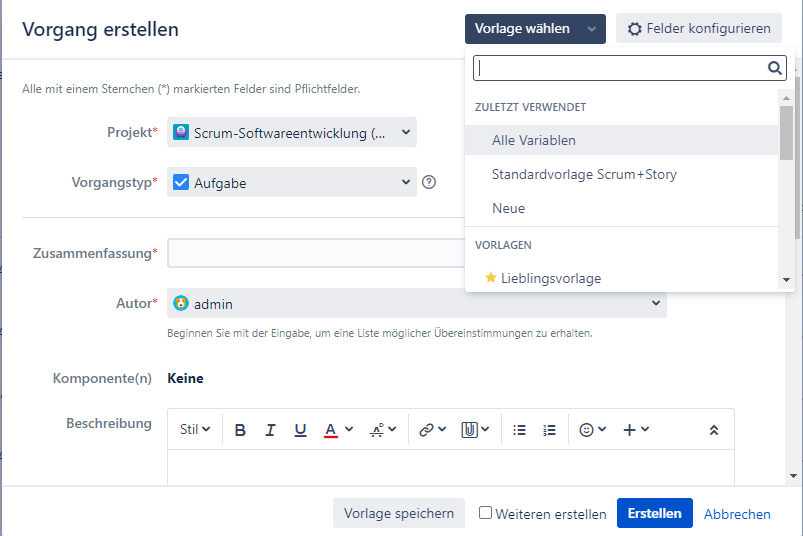Apply italic formatting in description toolbar
The width and height of the screenshot is (803, 536).
click(270, 430)
